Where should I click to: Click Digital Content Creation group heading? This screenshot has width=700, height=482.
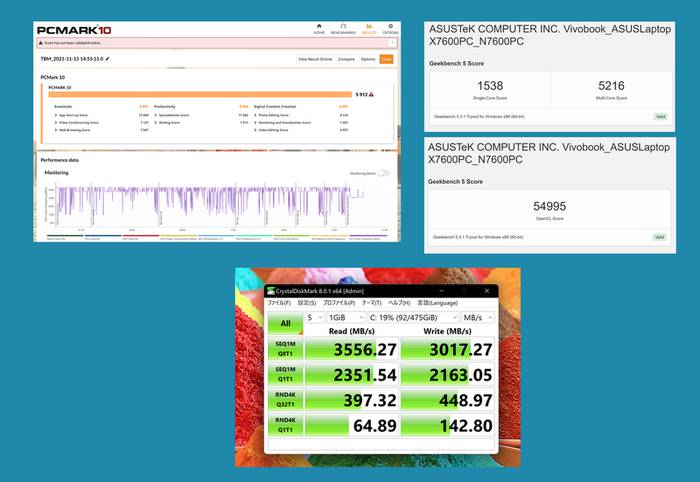click(x=275, y=107)
